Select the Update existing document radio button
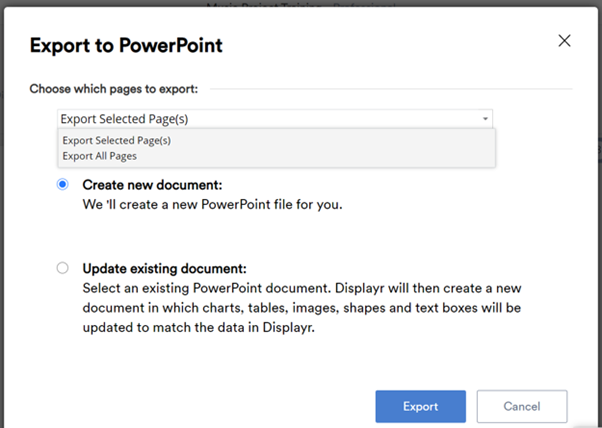This screenshot has height=428, width=602. 63,268
